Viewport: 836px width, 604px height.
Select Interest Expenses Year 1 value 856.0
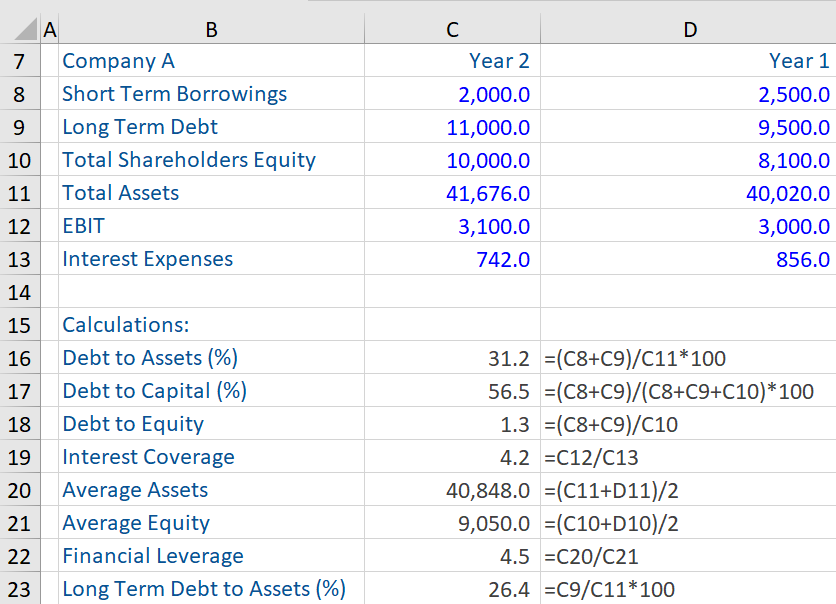803,259
